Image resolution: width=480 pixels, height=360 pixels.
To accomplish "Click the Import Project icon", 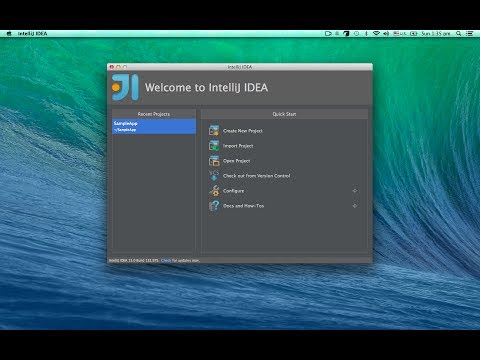I will tap(214, 146).
